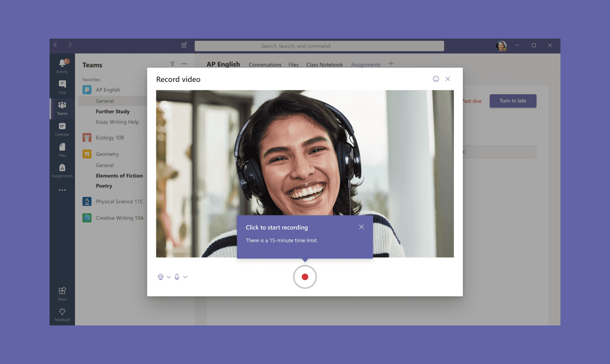
Task: Open General channel under Geometry
Action: click(105, 165)
